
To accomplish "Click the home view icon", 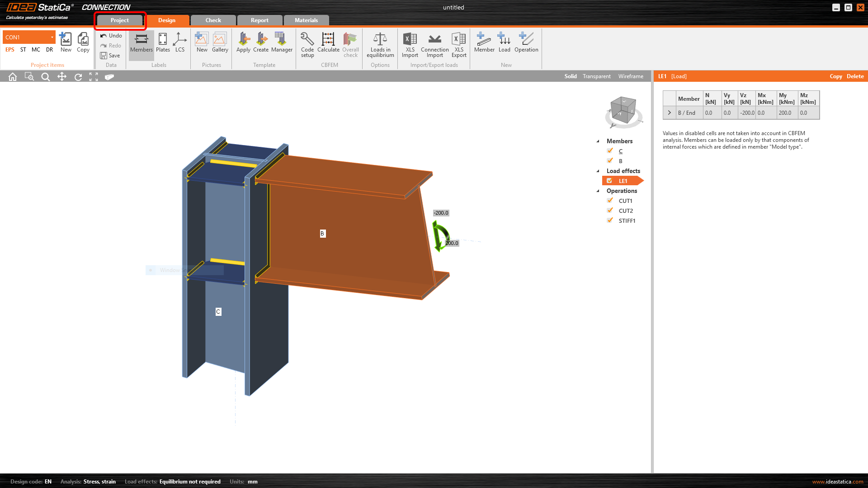I will tap(13, 77).
